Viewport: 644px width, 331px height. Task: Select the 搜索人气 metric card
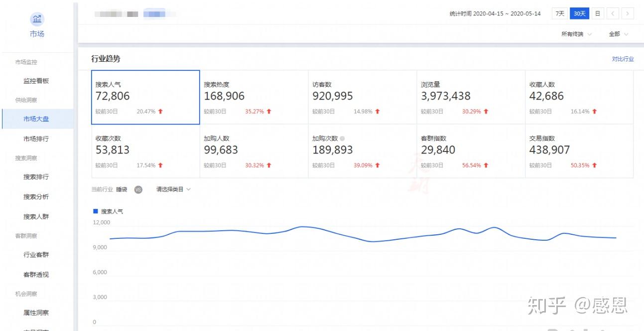coord(145,97)
